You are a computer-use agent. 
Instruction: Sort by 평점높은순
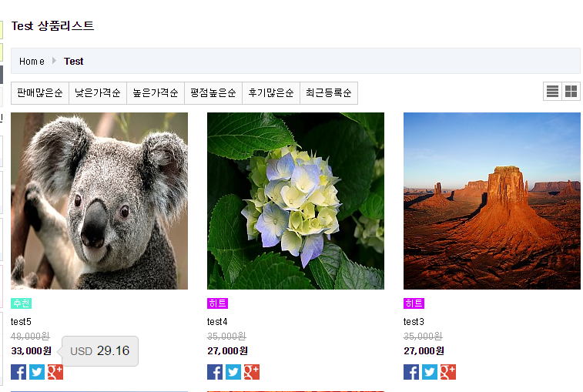click(213, 93)
